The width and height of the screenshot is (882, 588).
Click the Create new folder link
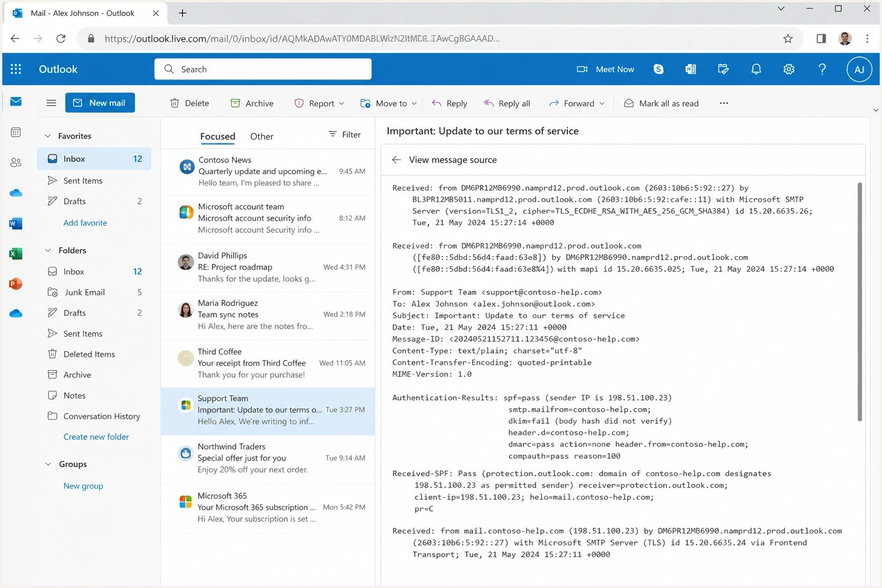click(x=96, y=437)
